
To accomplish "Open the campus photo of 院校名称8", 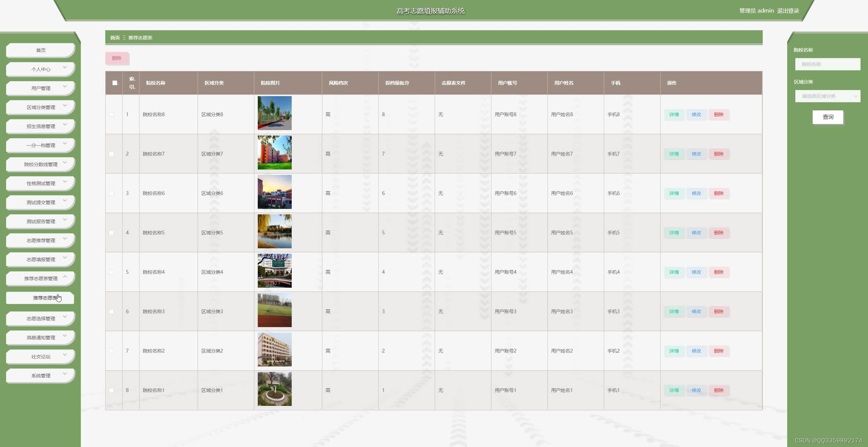I will (x=274, y=113).
